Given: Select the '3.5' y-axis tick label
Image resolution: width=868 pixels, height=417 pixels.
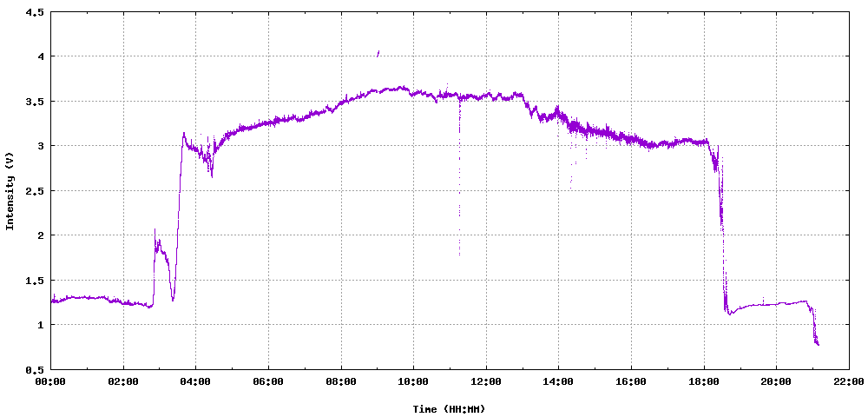Looking at the screenshot, I should click(x=35, y=101).
